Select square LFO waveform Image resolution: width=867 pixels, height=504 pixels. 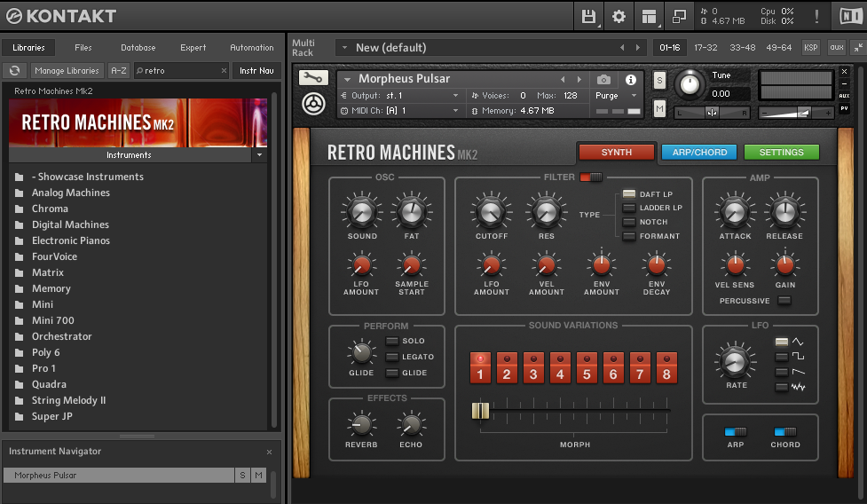[781, 357]
